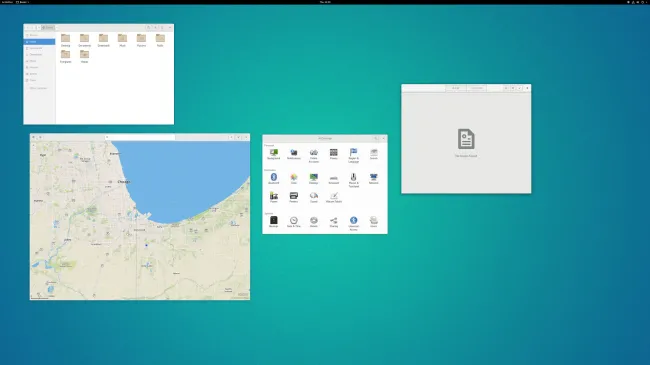650x365 pixels.
Task: Open the Files hamburger menu
Action: tap(162, 27)
